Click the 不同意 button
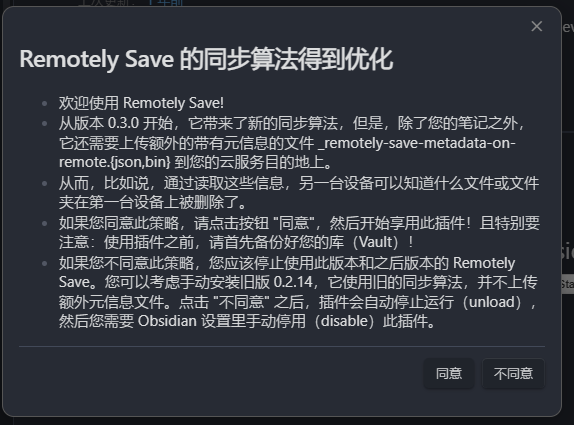 click(x=513, y=373)
